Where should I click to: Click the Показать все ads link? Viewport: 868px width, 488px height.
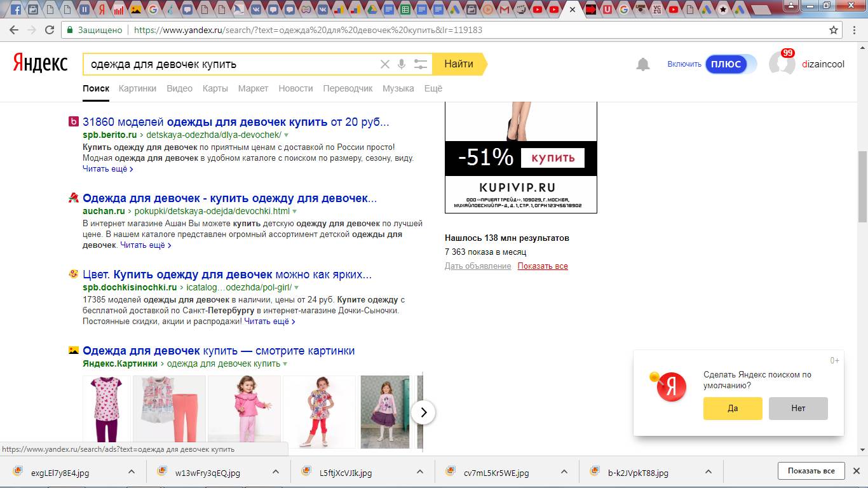coord(543,266)
